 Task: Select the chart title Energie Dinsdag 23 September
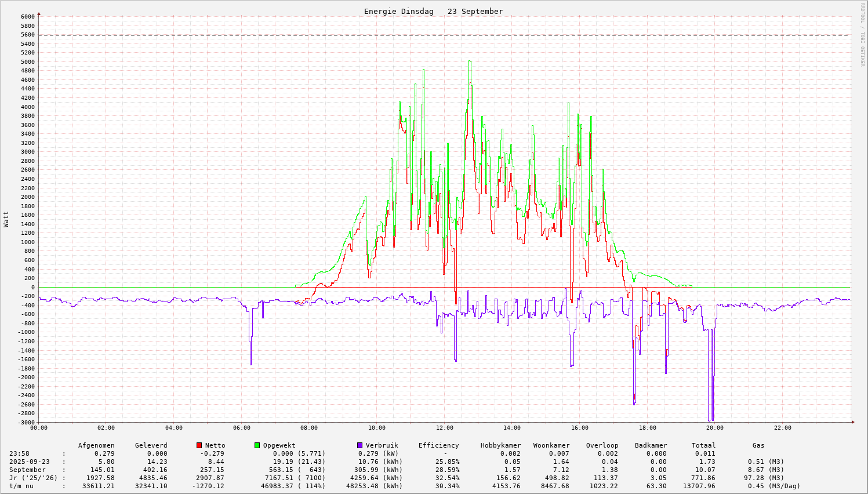433,12
